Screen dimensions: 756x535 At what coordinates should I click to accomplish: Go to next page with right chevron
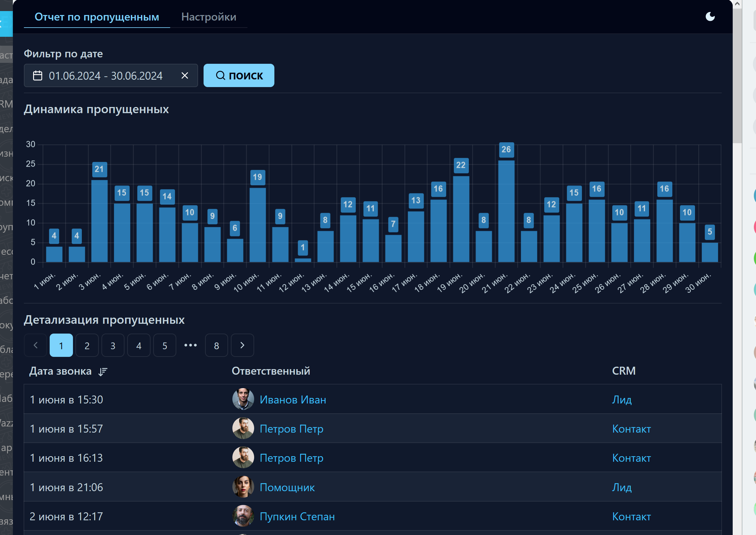click(242, 345)
